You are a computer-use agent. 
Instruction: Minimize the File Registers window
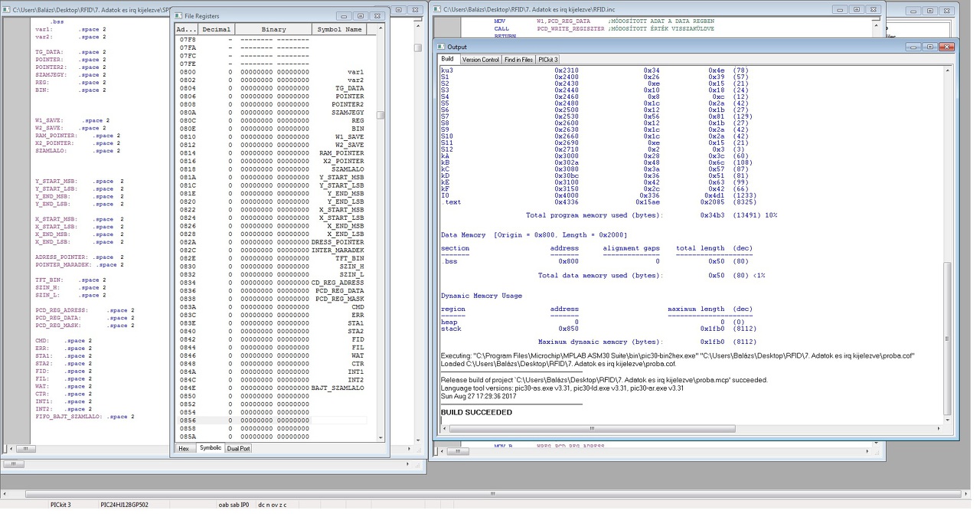(343, 15)
